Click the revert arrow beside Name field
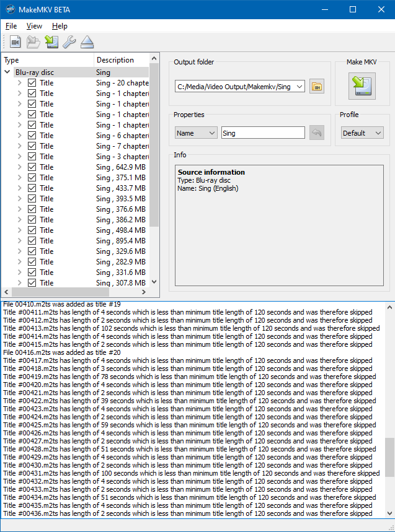 pyautogui.click(x=317, y=133)
